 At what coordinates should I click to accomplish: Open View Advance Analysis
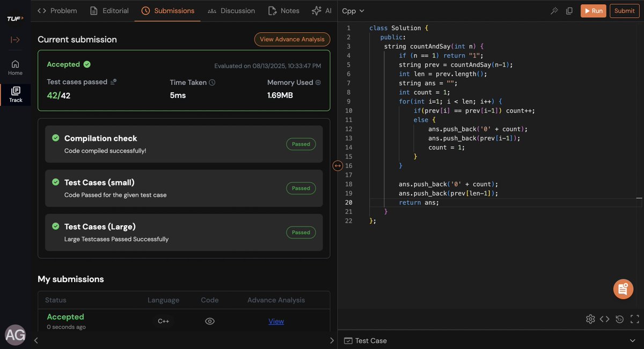(x=292, y=39)
